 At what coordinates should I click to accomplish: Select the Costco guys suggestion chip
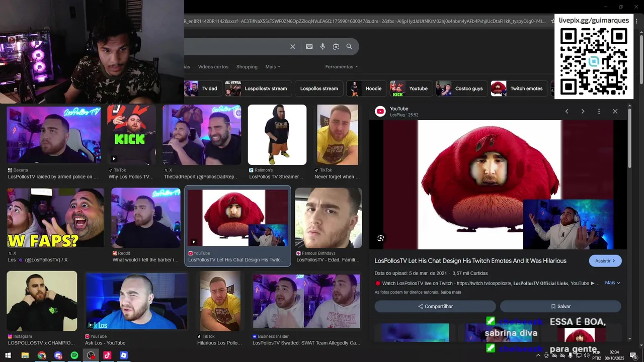coord(461,88)
